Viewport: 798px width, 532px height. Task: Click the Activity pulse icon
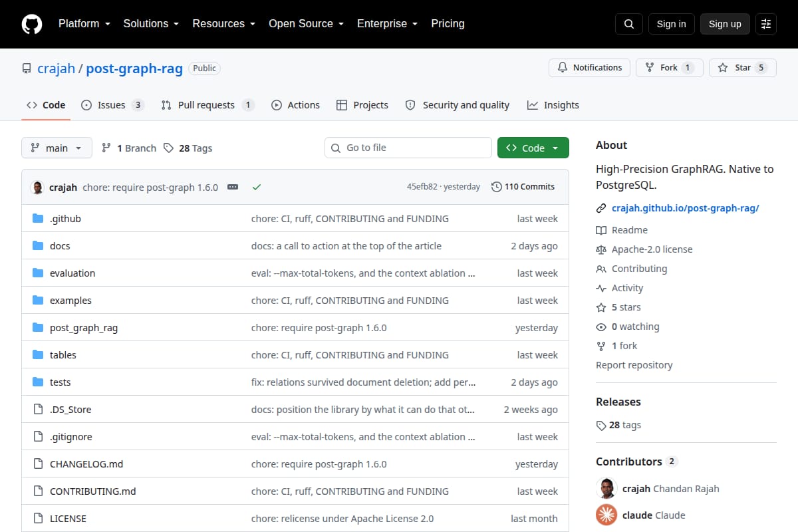(601, 288)
